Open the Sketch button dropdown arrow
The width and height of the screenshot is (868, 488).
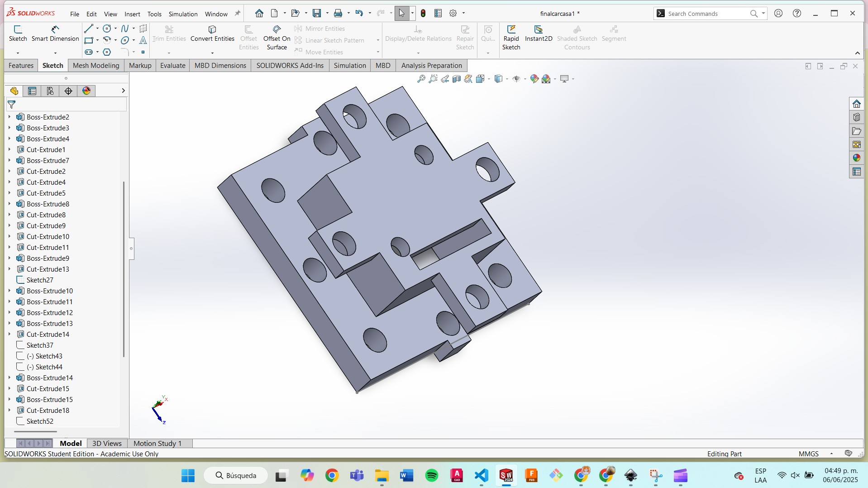pos(18,53)
